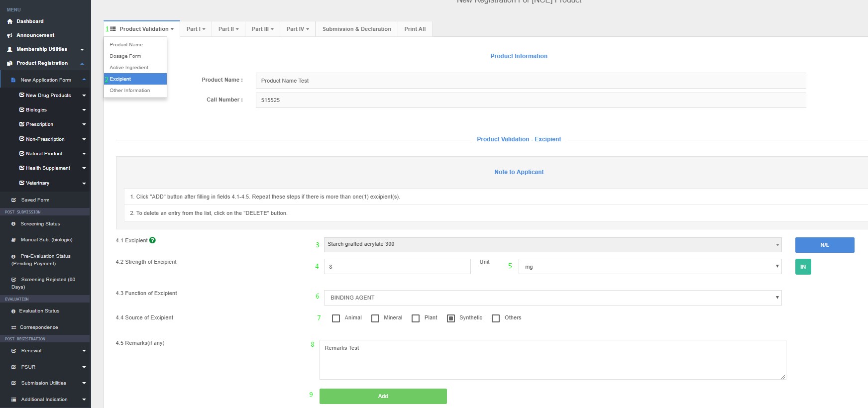
Task: Open the Unit dropdown showing mg
Action: click(650, 267)
